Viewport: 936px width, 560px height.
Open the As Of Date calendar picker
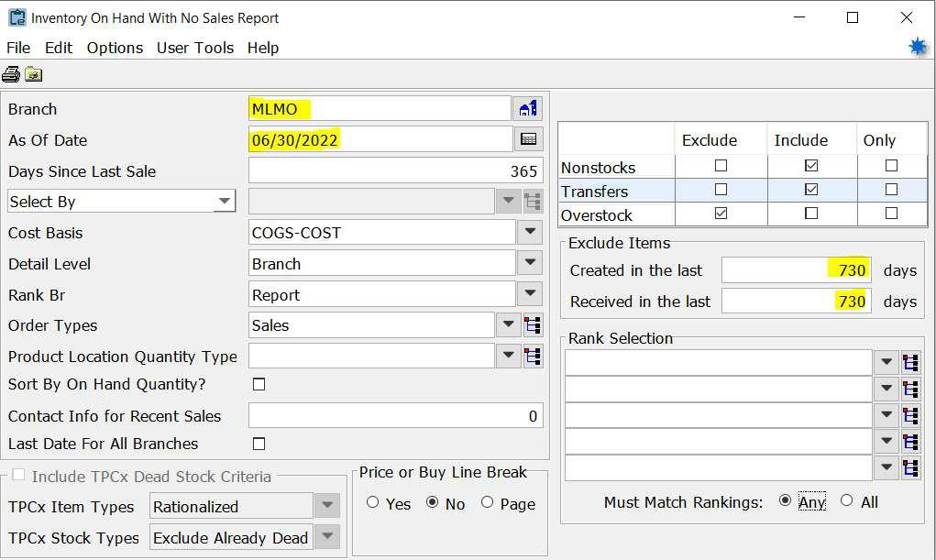(528, 140)
